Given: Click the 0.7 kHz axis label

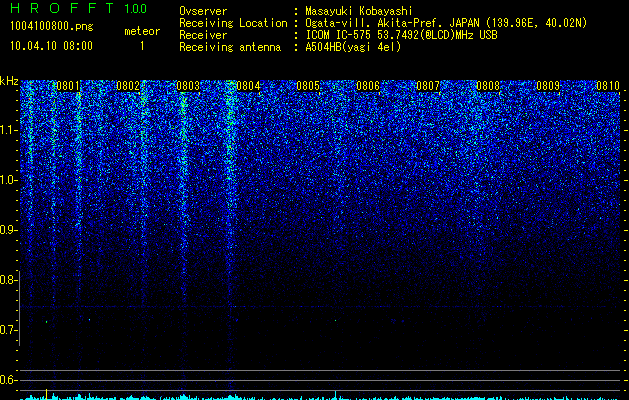Looking at the screenshot, I should [8, 330].
